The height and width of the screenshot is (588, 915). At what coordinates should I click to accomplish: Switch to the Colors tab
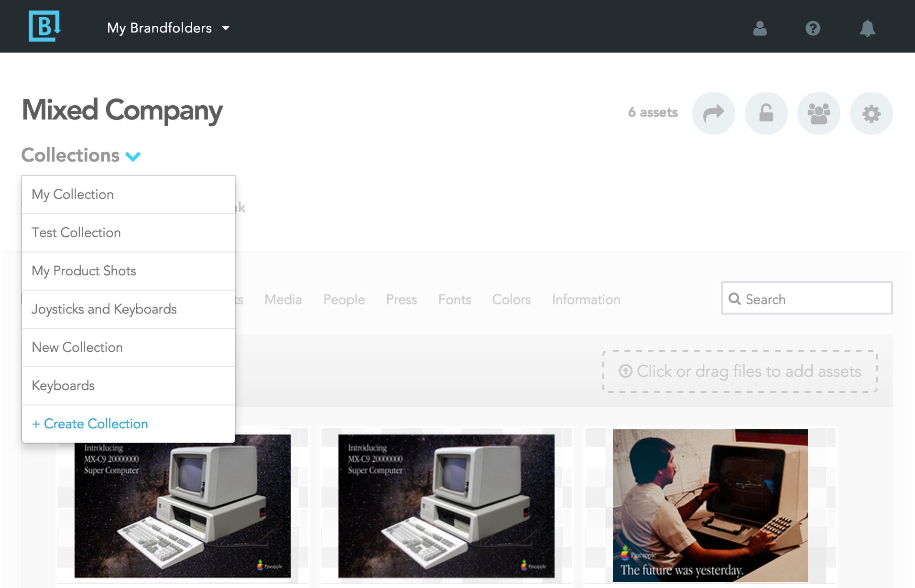point(512,300)
